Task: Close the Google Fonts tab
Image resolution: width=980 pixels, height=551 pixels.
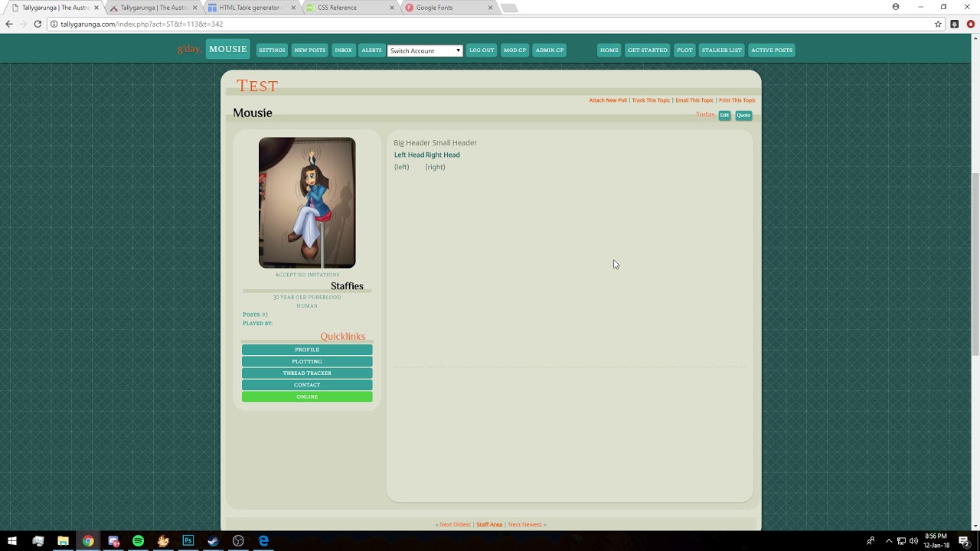Action: point(491,8)
